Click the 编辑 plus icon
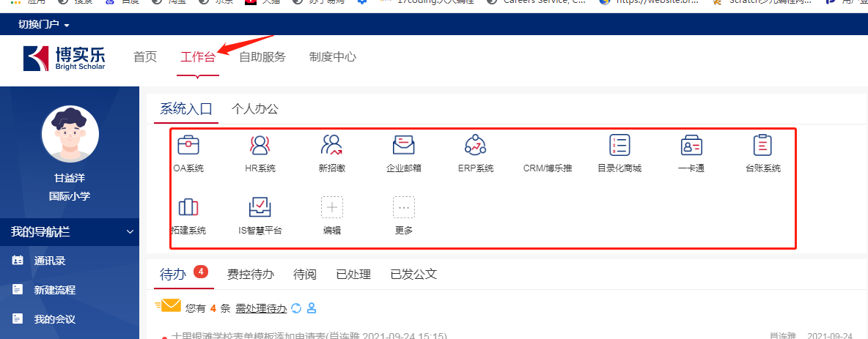The width and height of the screenshot is (868, 339). (331, 208)
